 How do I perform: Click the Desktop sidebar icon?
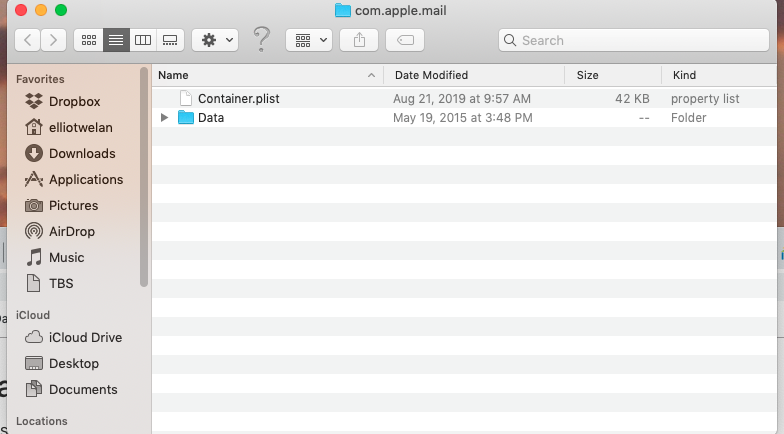[x=34, y=363]
